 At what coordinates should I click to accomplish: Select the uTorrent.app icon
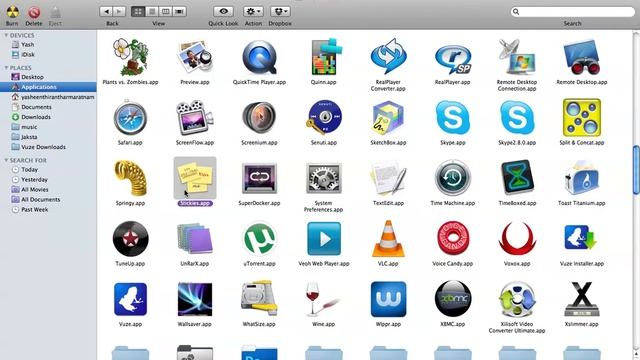pos(259,239)
